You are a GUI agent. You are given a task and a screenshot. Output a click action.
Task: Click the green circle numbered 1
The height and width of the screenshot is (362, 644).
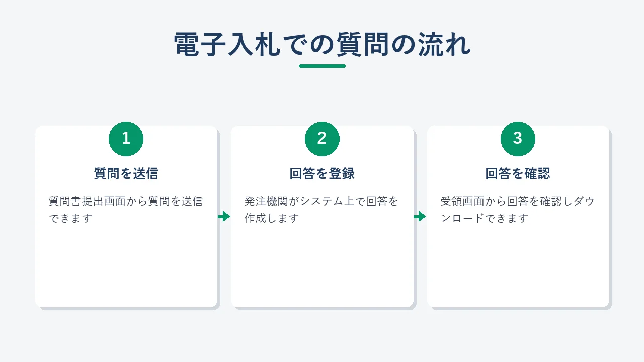click(x=126, y=139)
